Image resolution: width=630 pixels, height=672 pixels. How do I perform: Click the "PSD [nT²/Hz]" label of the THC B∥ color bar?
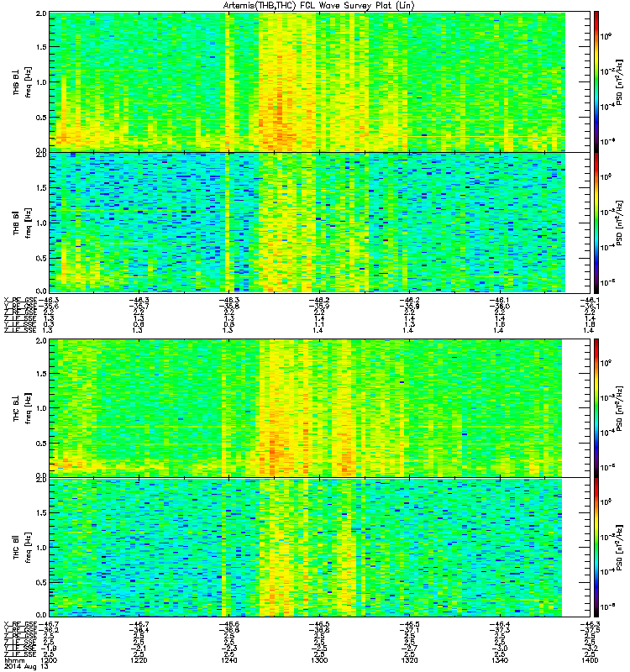click(x=619, y=548)
